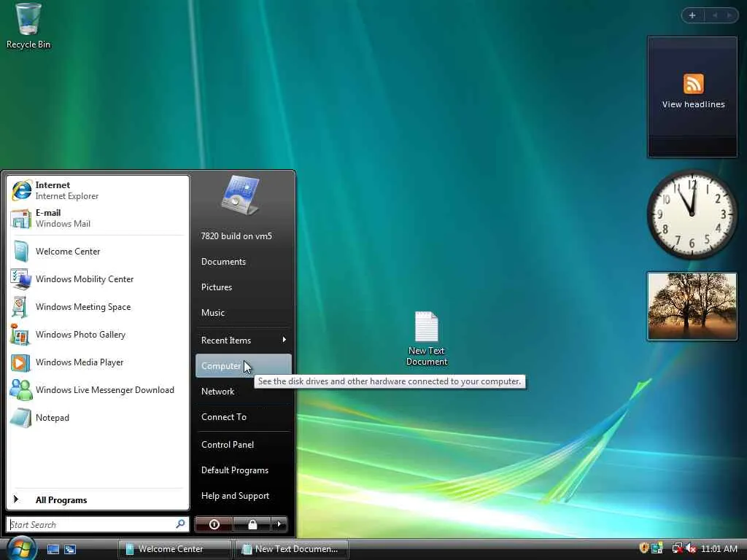Click the analog clock gadget
747x560 pixels.
(x=692, y=214)
